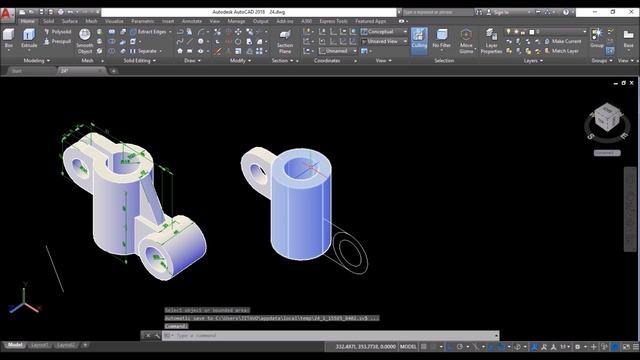This screenshot has width=640, height=360.
Task: Click Make Current layer button
Action: click(x=562, y=41)
